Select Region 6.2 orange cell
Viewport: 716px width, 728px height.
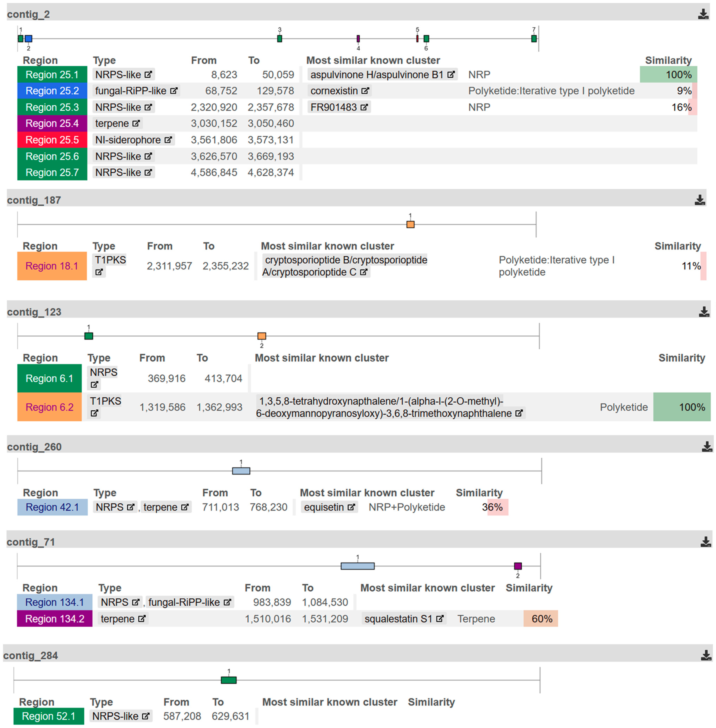pos(49,407)
